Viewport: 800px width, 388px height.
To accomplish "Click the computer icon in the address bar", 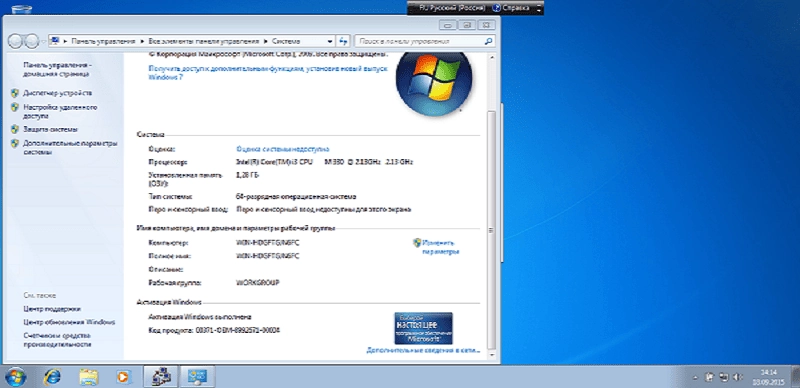I will (x=56, y=41).
